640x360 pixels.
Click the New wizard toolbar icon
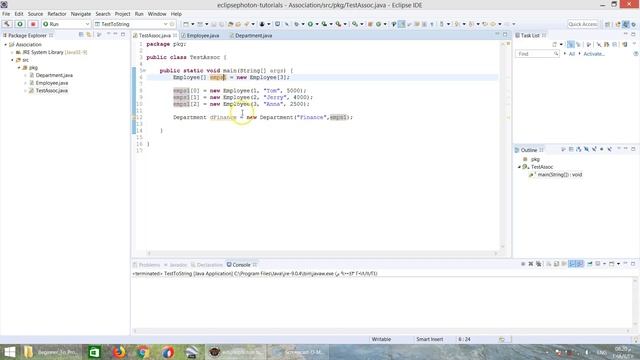[x=186, y=24]
